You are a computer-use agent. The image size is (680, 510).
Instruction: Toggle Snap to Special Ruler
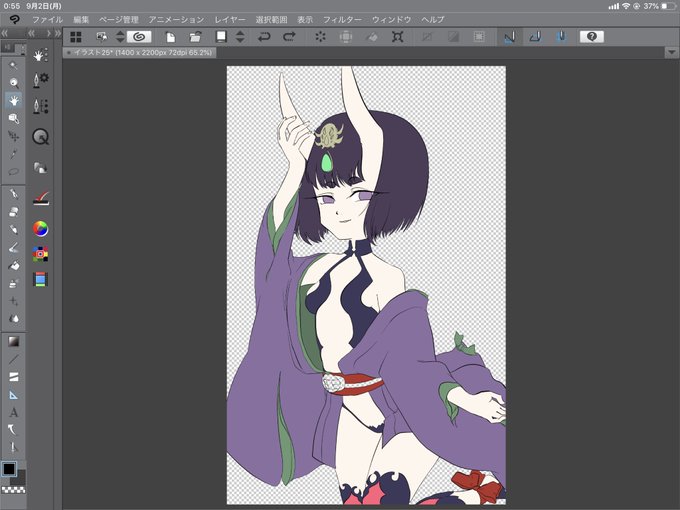[x=535, y=37]
